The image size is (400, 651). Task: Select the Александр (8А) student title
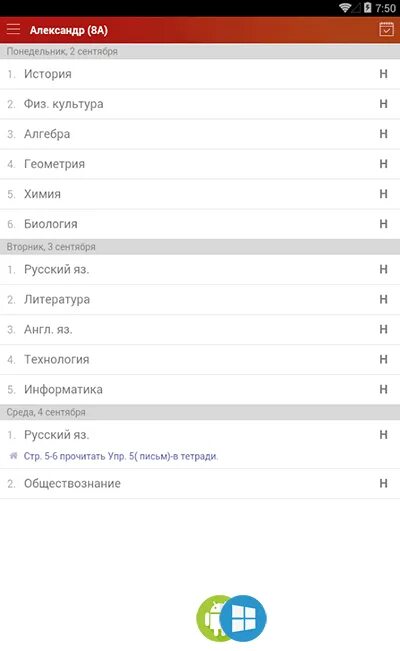tap(69, 30)
